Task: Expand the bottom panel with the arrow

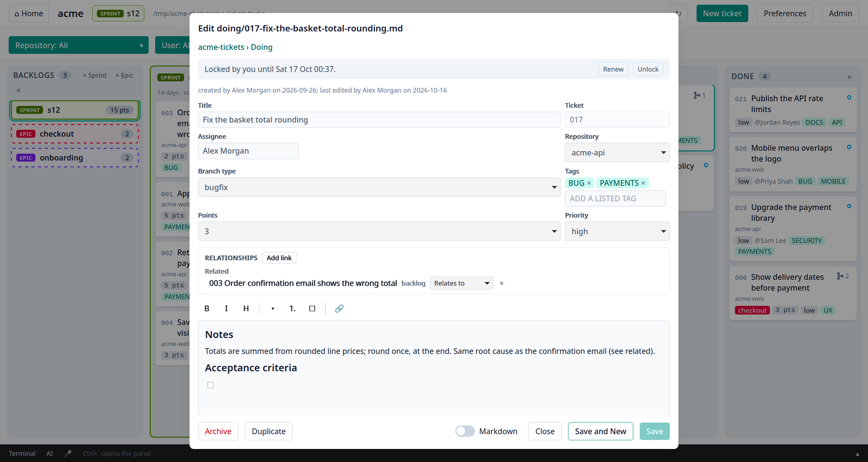Action: click(x=857, y=454)
